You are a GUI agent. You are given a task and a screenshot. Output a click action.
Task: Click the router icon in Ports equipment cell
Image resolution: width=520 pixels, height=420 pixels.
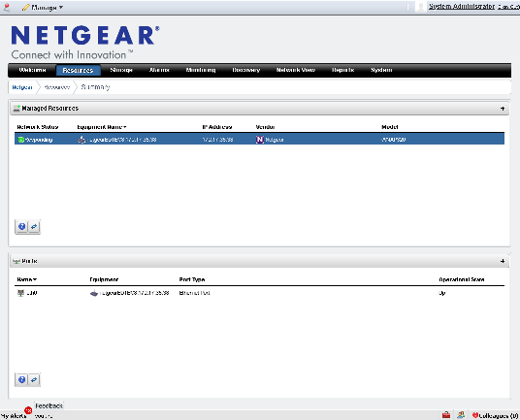point(94,293)
